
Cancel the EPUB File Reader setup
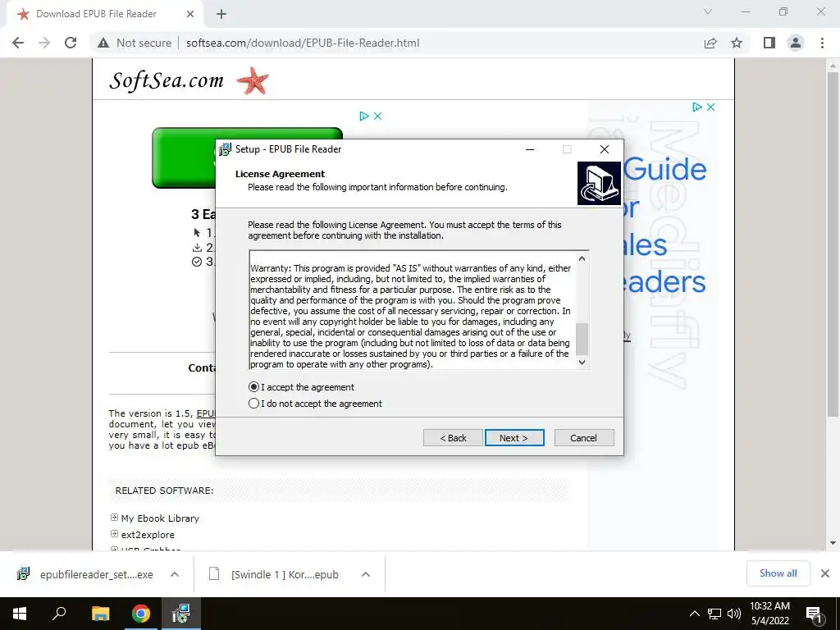(x=584, y=438)
